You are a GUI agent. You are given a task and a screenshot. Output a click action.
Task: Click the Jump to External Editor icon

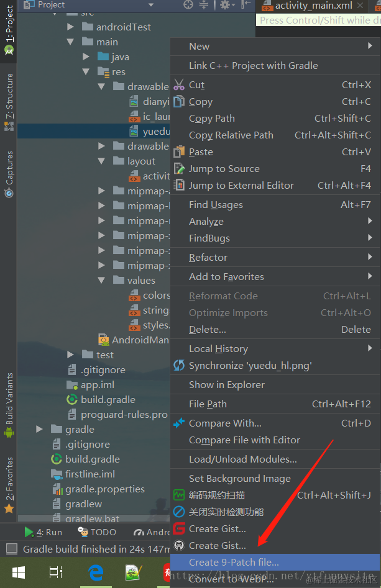(x=180, y=185)
